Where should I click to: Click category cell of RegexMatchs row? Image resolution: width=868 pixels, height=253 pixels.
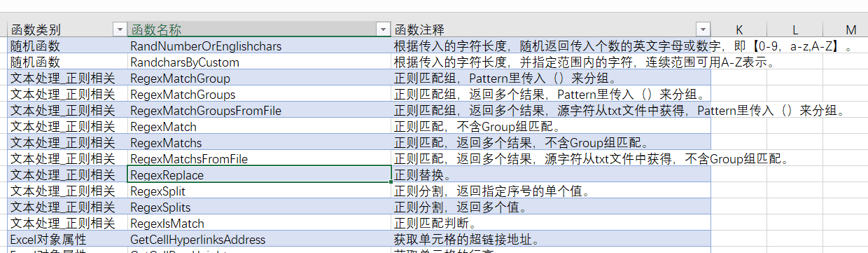(x=68, y=143)
